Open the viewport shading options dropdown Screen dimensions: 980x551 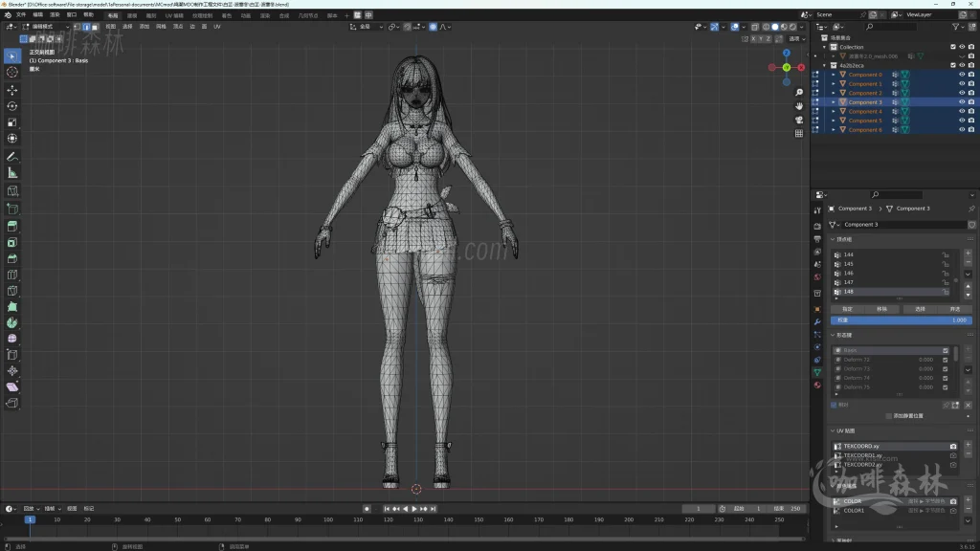[x=802, y=27]
